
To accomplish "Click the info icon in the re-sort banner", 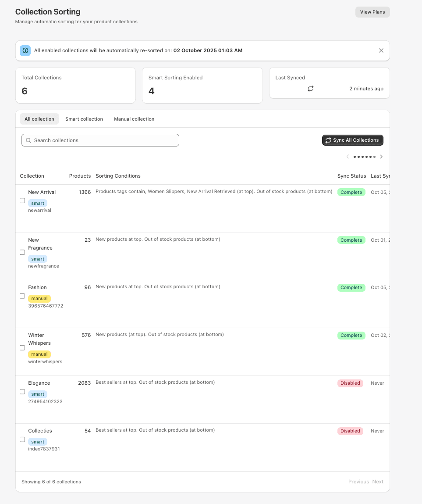I will [25, 50].
